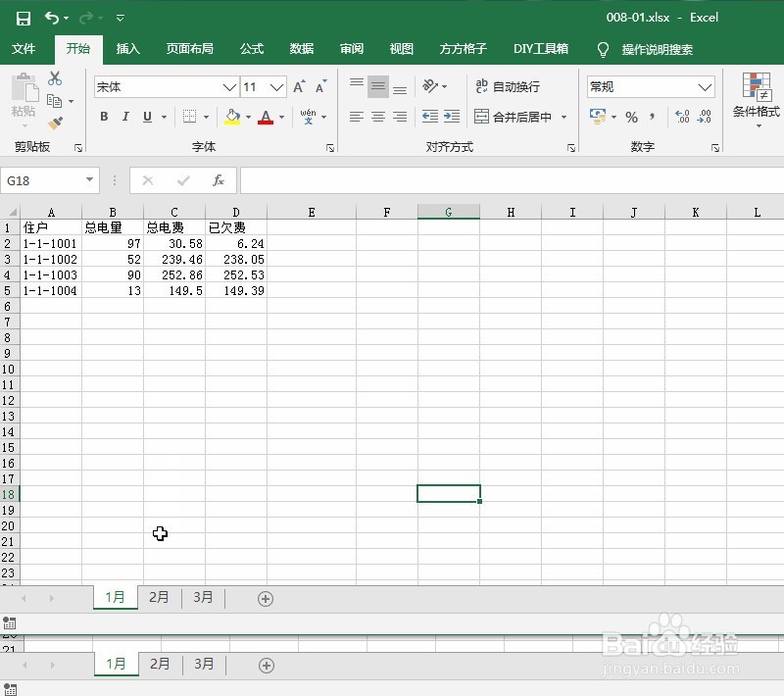The height and width of the screenshot is (696, 784).
Task: Select cell containing 239.46
Action: [x=174, y=259]
